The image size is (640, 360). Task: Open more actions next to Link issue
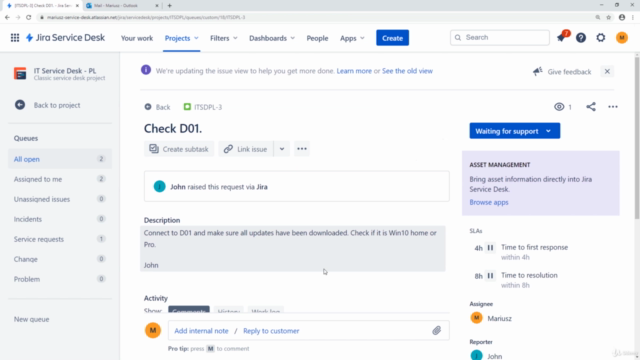point(302,149)
